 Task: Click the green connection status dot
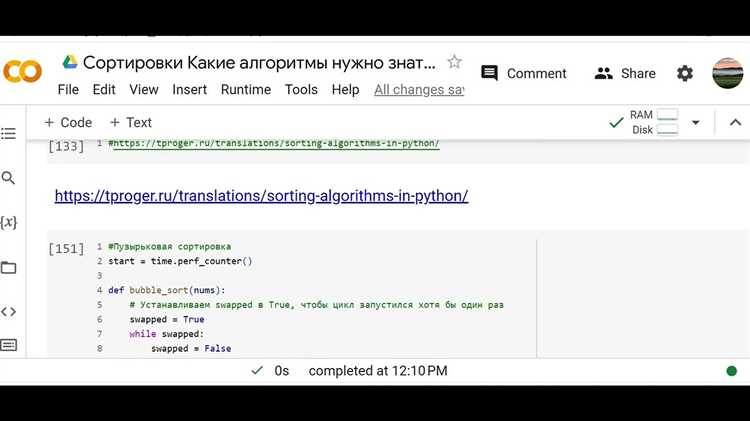(731, 371)
